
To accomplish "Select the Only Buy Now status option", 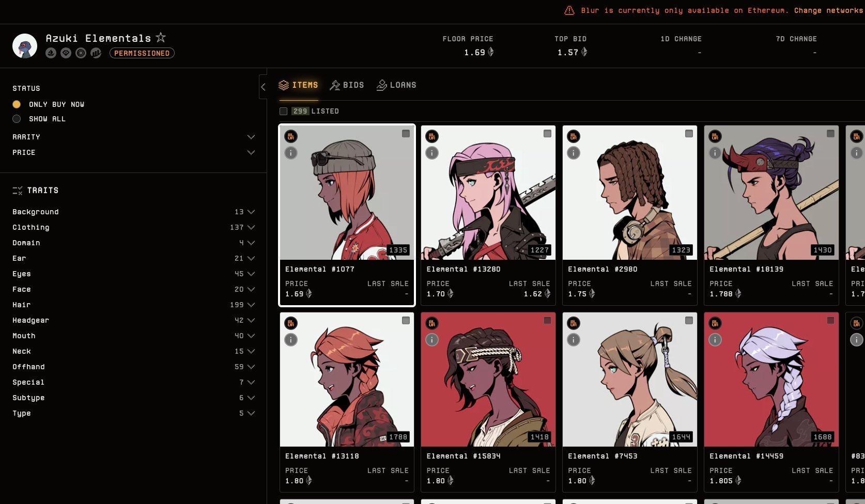I will point(17,104).
